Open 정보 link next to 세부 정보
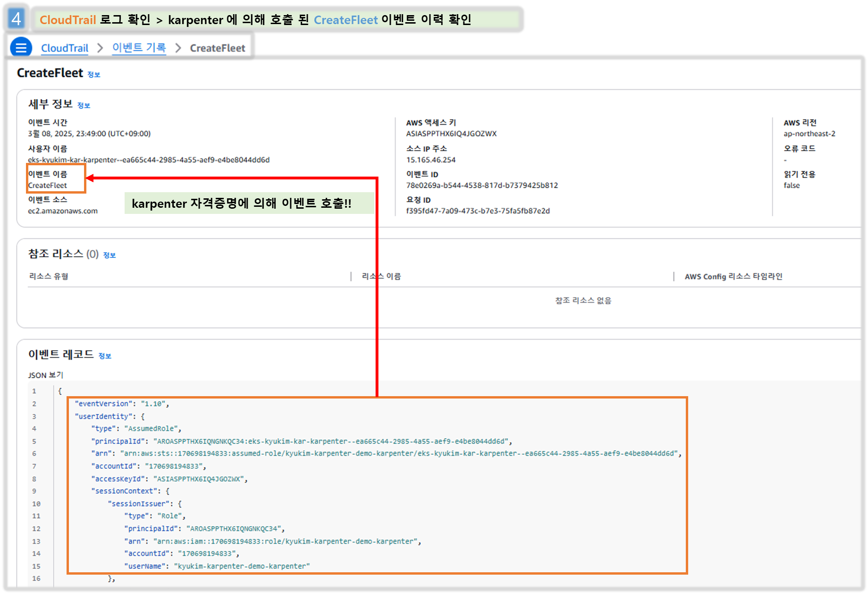 [x=84, y=105]
